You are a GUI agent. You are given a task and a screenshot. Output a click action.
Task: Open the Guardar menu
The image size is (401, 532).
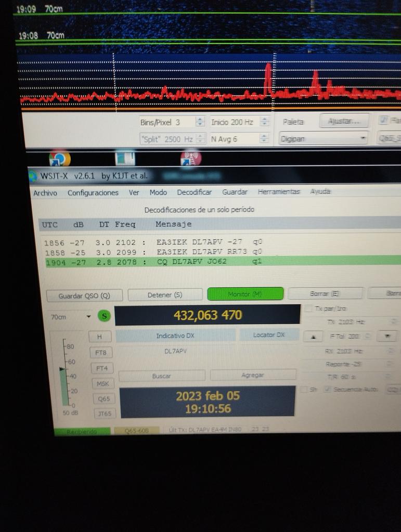point(235,192)
